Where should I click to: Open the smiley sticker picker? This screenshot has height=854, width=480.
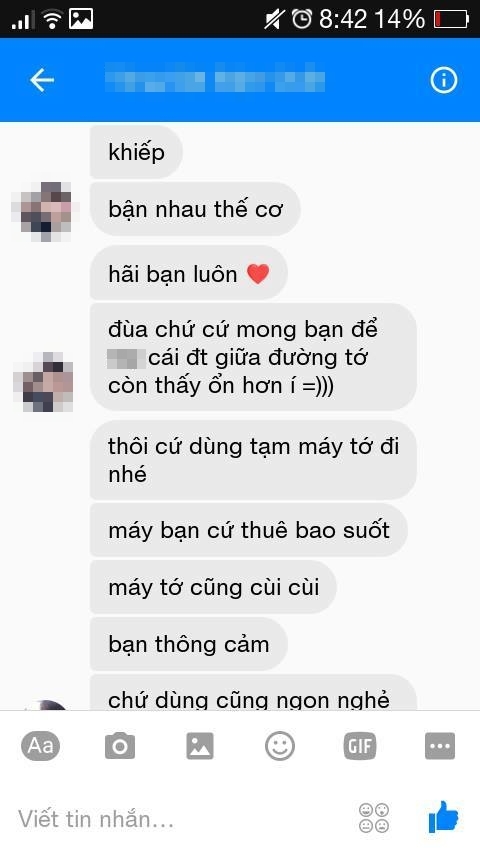pyautogui.click(x=280, y=746)
